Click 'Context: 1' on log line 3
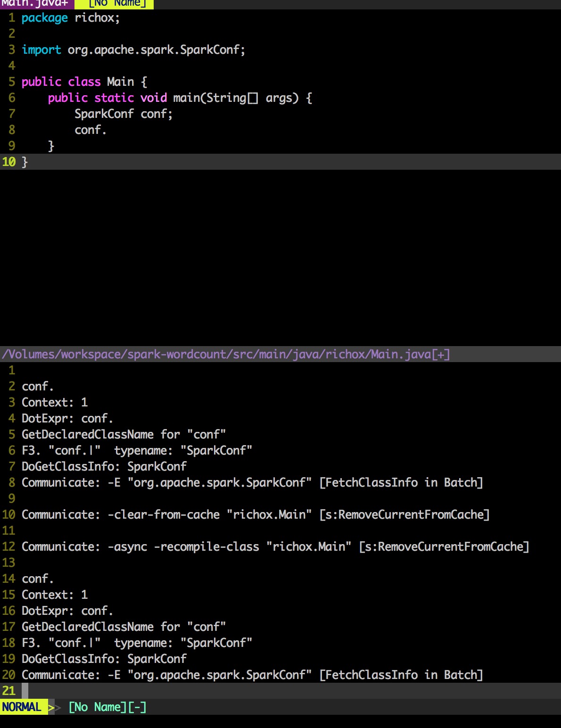This screenshot has width=561, height=728. coord(55,403)
